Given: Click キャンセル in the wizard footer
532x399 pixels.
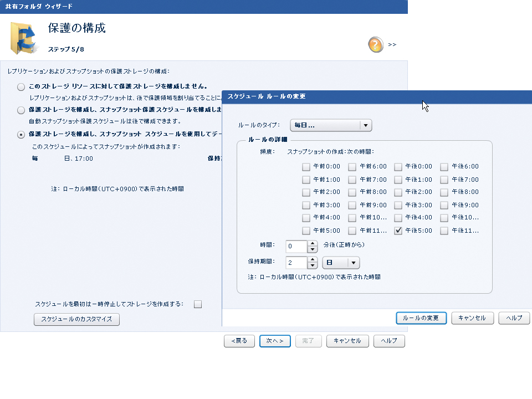Looking at the screenshot, I should tap(347, 341).
